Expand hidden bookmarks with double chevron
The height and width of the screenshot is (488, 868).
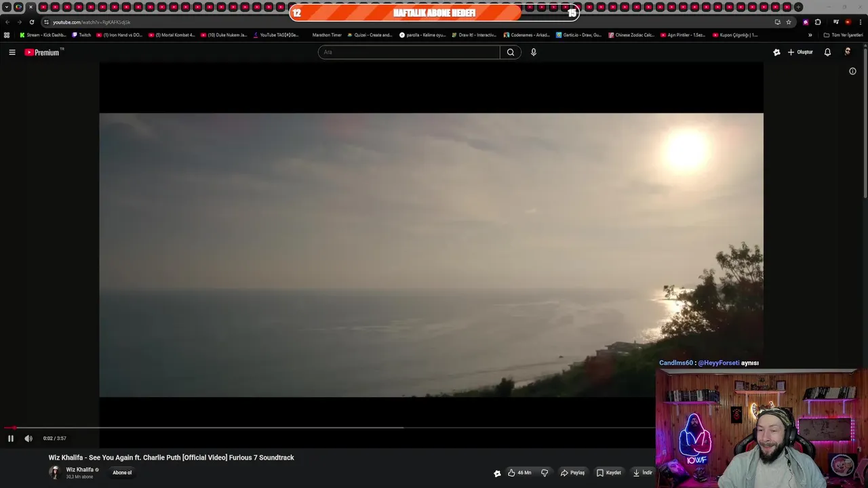click(810, 35)
